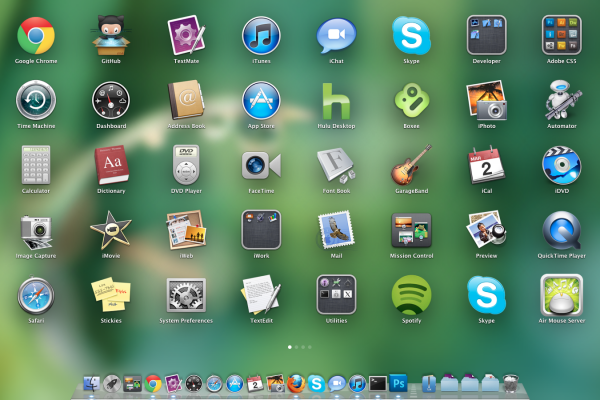
Task: Click the Dashboard gauge in the Dock
Action: [x=194, y=384]
